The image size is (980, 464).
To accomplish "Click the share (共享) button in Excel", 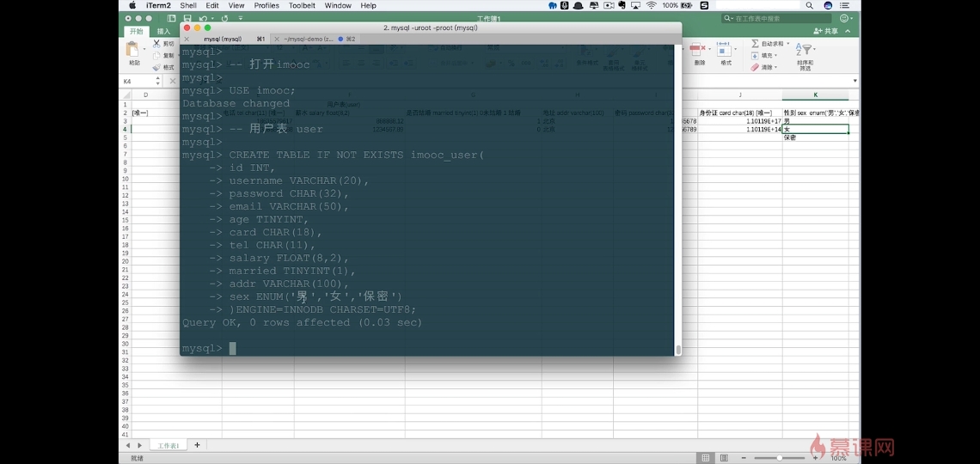I will [825, 31].
